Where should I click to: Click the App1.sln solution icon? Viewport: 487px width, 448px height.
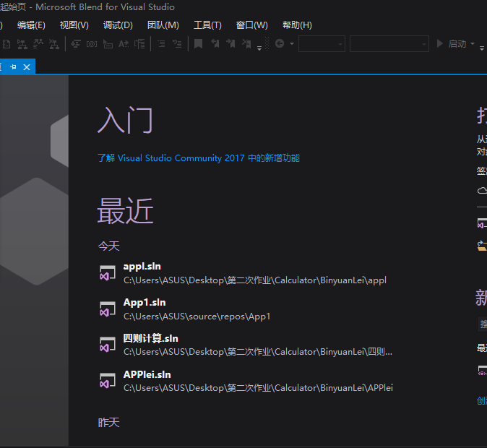pyautogui.click(x=108, y=309)
